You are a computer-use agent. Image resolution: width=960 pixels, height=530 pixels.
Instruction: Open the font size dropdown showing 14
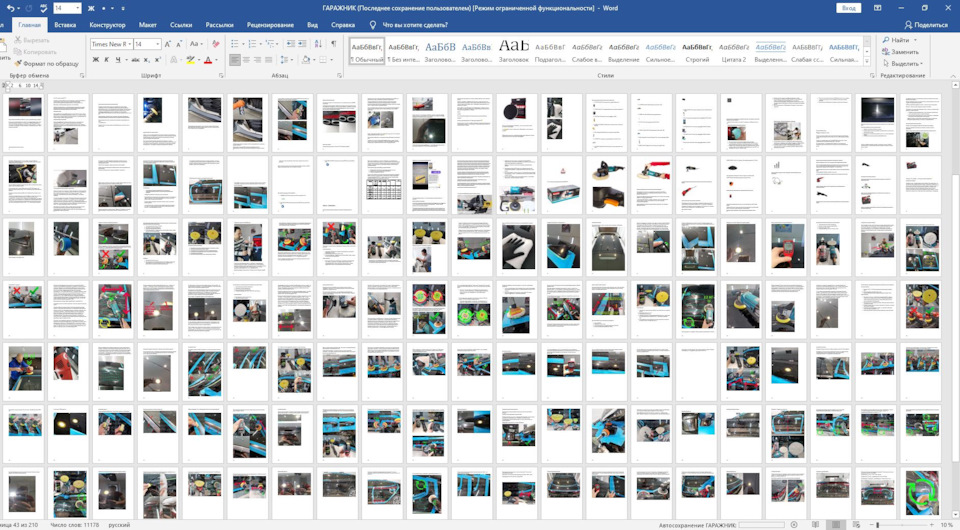(x=158, y=44)
